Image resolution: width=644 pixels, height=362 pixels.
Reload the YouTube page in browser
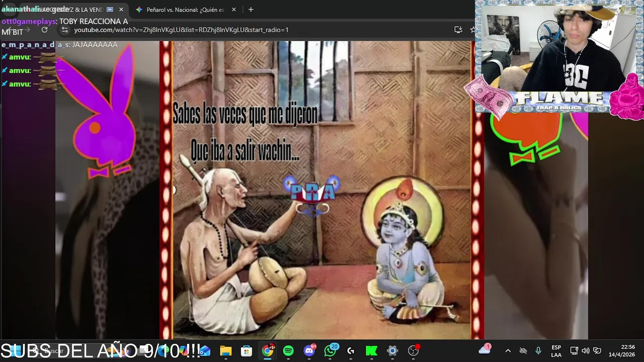[44, 30]
